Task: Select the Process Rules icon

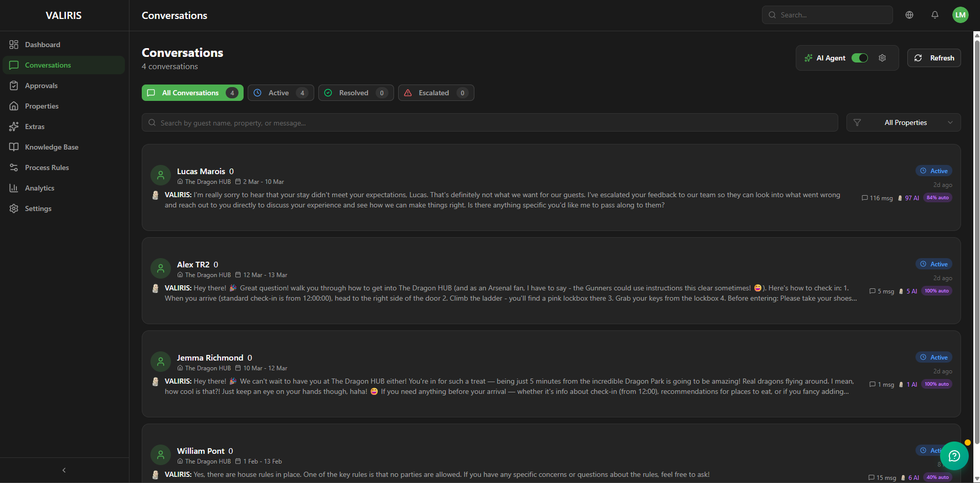Action: (14, 167)
